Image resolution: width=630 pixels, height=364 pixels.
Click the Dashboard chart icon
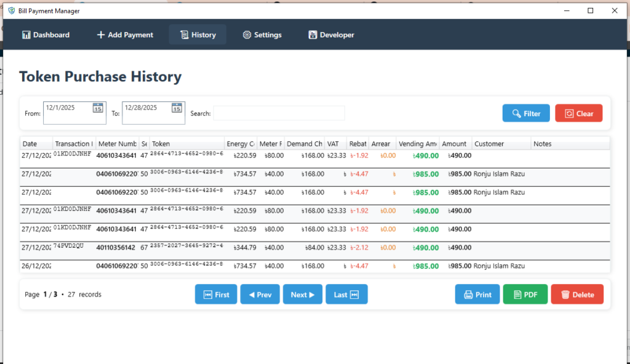pyautogui.click(x=26, y=35)
